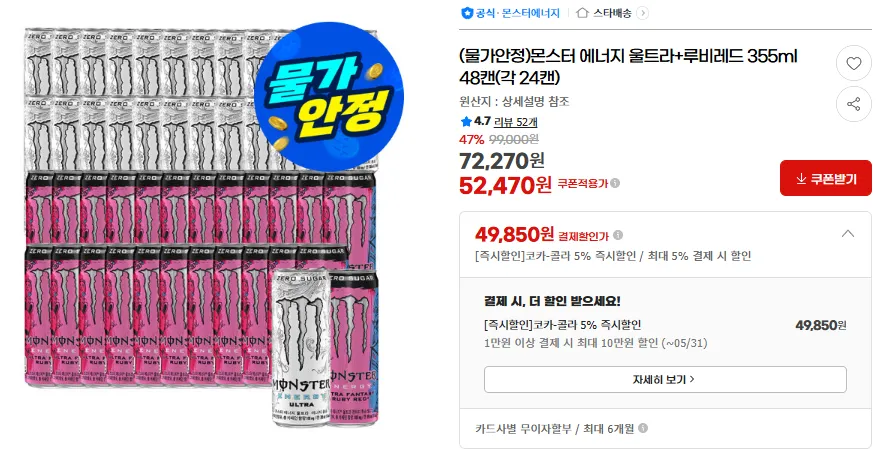
Task: Expand the 스타배송 chevron arrow
Action: tap(642, 13)
